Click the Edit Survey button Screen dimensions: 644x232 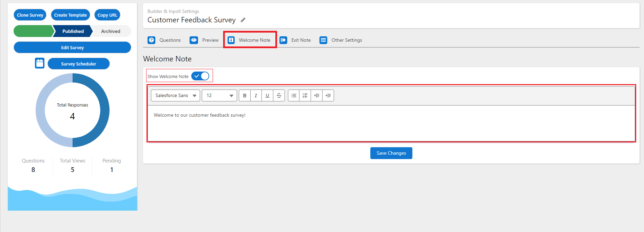[x=72, y=47]
